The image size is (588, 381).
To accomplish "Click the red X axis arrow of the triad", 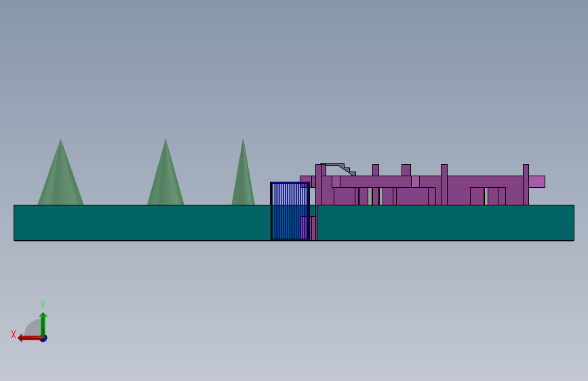I will pyautogui.click(x=30, y=338).
